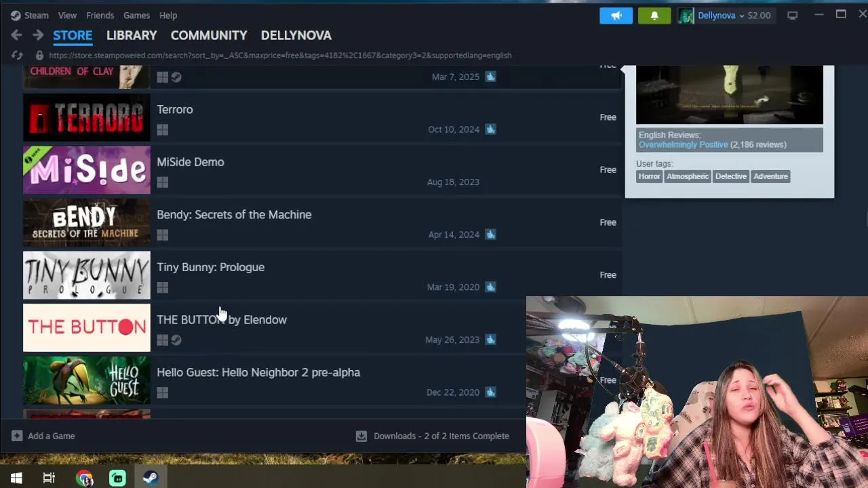Open the DELLYNOVA profile tab
Screen dimensions: 868x488
coord(296,35)
